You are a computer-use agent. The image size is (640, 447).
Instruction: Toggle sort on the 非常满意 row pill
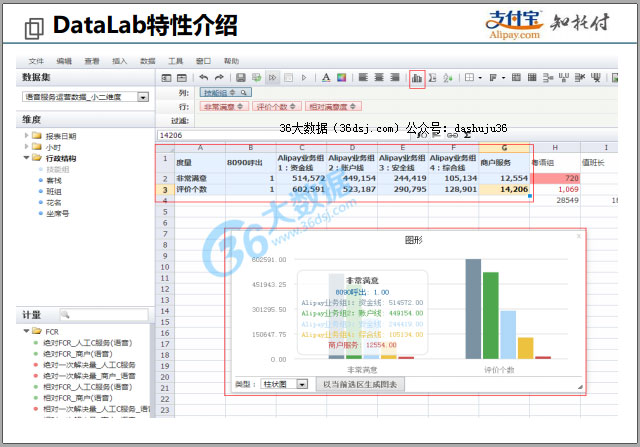click(x=240, y=107)
